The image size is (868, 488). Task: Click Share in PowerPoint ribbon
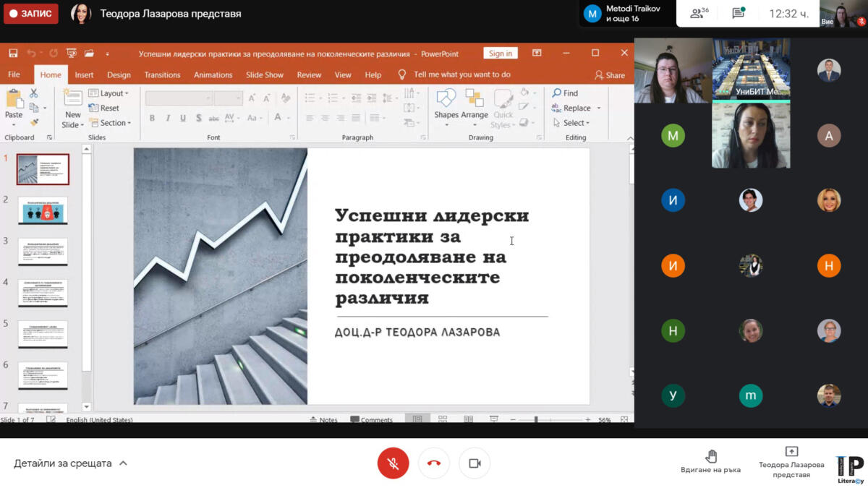610,74
